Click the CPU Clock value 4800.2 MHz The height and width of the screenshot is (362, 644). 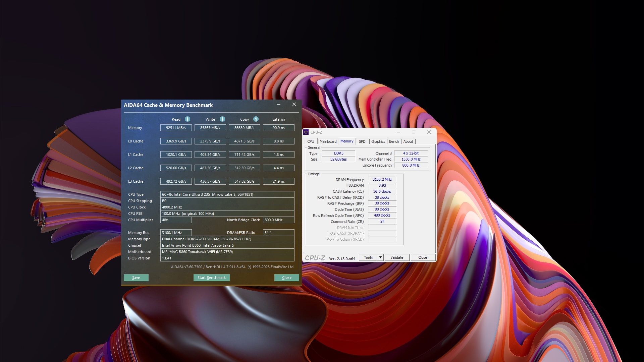click(x=227, y=207)
